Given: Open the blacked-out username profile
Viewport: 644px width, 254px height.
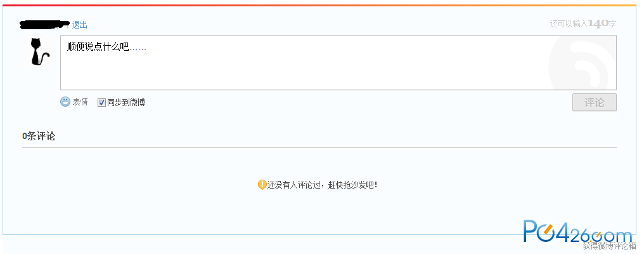Looking at the screenshot, I should [x=44, y=25].
